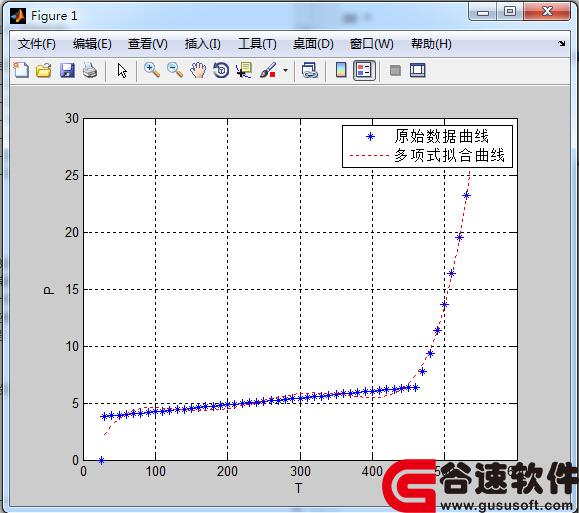Click the legend entry 原始数据曲线
The width and height of the screenshot is (579, 513).
point(442,136)
